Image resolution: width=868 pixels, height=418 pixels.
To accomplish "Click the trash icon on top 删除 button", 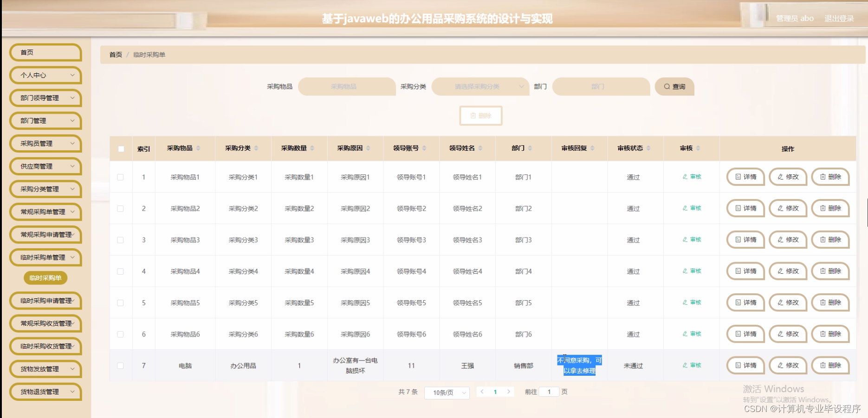I will (x=474, y=116).
